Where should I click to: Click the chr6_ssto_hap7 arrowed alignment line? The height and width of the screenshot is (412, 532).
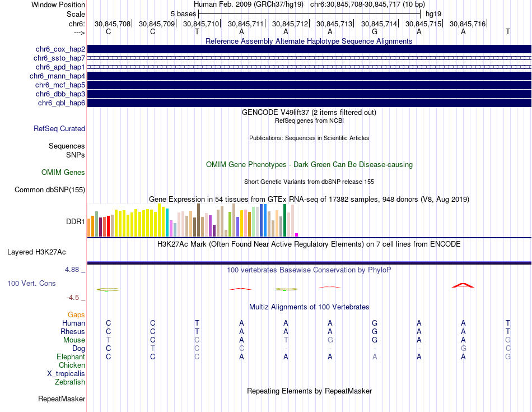[309, 58]
